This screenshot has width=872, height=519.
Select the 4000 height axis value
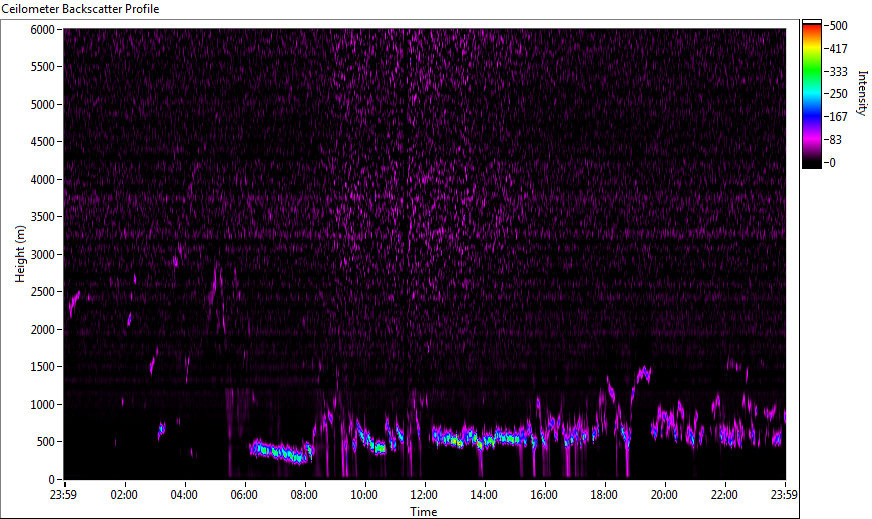click(x=42, y=180)
